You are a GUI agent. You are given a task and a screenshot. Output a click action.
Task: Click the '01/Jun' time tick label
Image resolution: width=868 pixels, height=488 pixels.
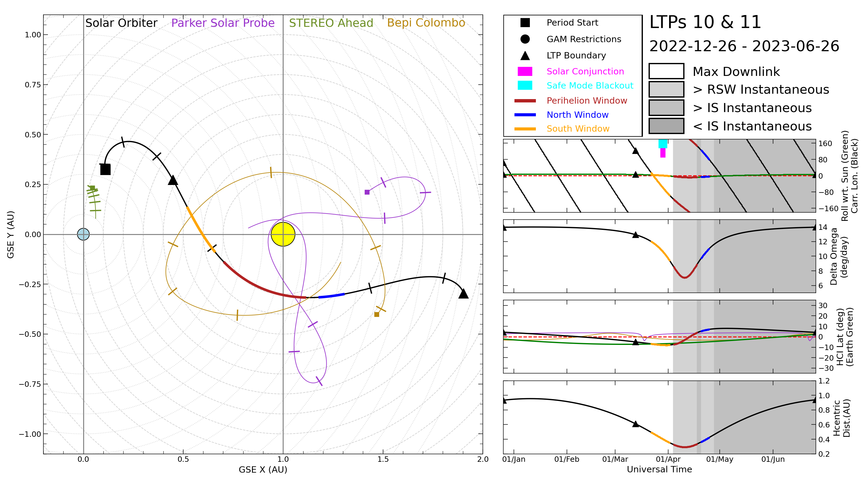773,459
